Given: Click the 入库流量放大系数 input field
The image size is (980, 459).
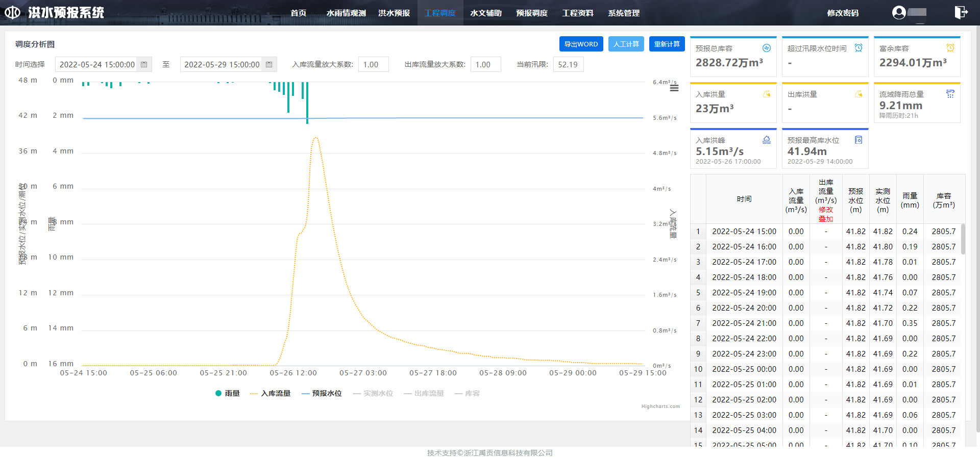Looking at the screenshot, I should coord(373,64).
